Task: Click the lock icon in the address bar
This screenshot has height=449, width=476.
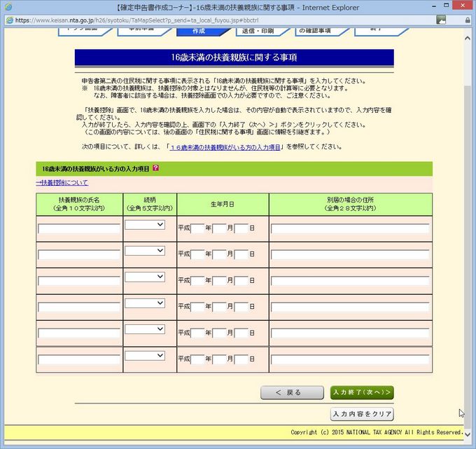Action: (467, 20)
